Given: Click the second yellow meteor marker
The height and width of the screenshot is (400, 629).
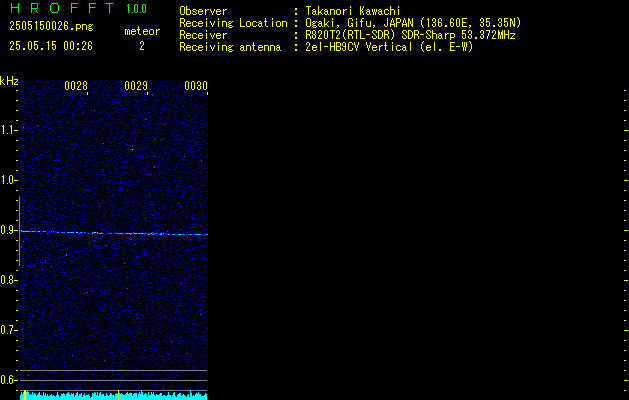Looking at the screenshot, I should (118, 395).
